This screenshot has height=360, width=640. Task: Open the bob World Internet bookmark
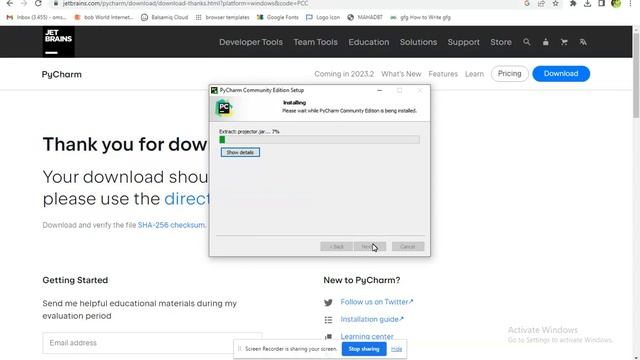pos(104,17)
